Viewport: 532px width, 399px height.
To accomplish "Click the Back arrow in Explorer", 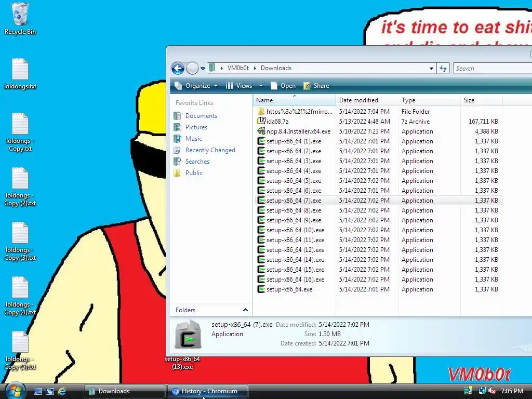I will (178, 68).
